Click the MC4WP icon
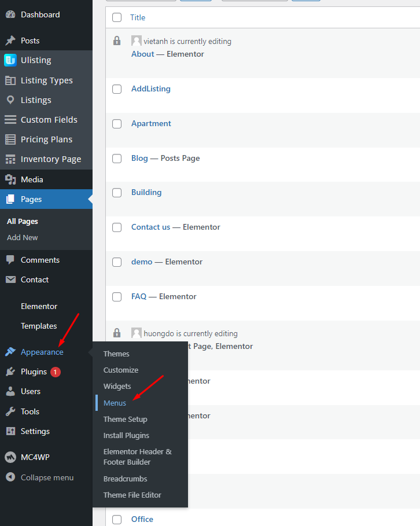This screenshot has width=420, height=526. (x=10, y=457)
